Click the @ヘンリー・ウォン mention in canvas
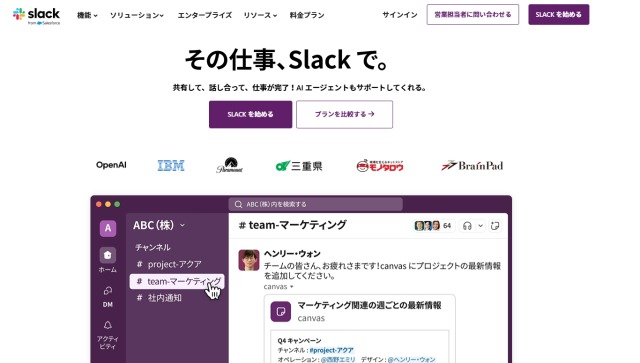The height and width of the screenshot is (363, 640). pyautogui.click(x=411, y=360)
